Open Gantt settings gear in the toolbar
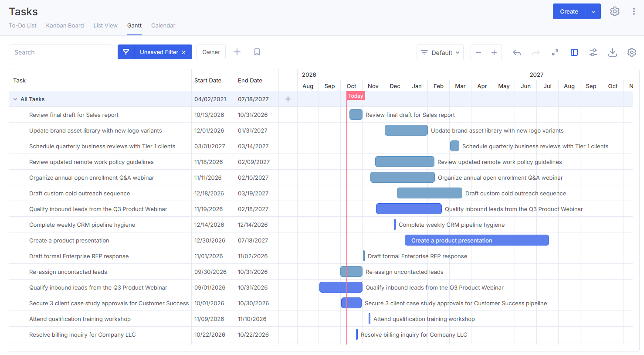644x355 pixels. pos(632,52)
